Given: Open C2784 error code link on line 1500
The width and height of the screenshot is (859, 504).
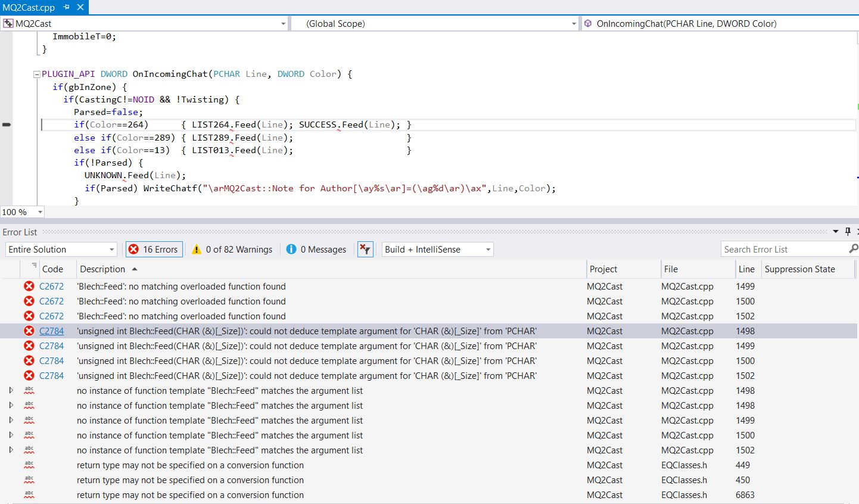Looking at the screenshot, I should point(51,361).
